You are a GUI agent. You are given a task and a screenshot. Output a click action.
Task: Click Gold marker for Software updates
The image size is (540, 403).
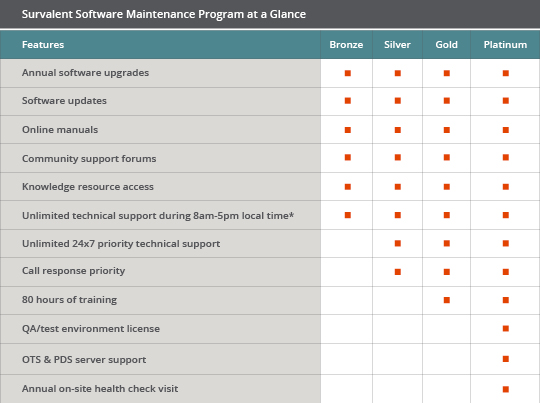coord(447,101)
